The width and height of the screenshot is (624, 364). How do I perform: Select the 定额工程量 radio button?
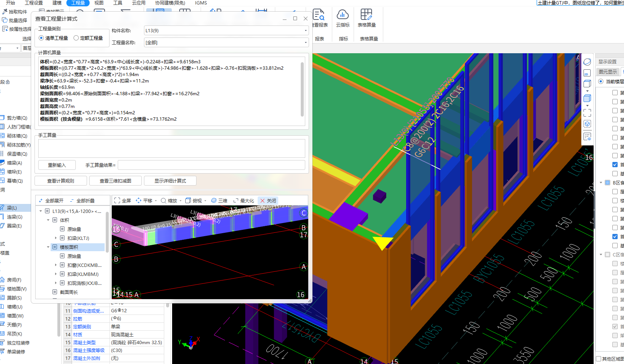pyautogui.click(x=76, y=38)
